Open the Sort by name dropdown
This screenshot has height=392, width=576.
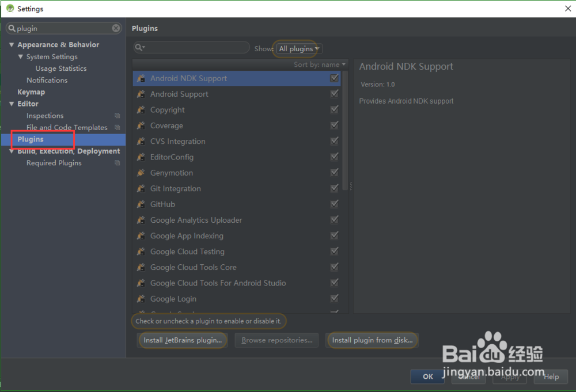pyautogui.click(x=320, y=64)
